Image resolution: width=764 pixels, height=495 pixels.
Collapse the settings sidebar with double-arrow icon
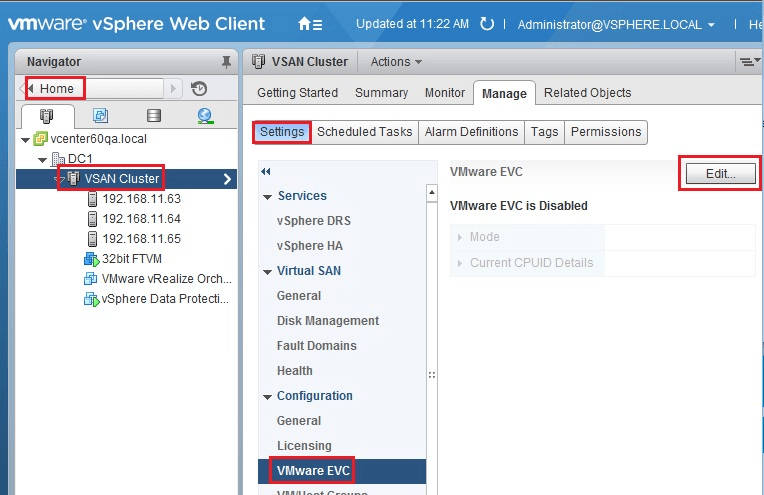click(x=266, y=171)
